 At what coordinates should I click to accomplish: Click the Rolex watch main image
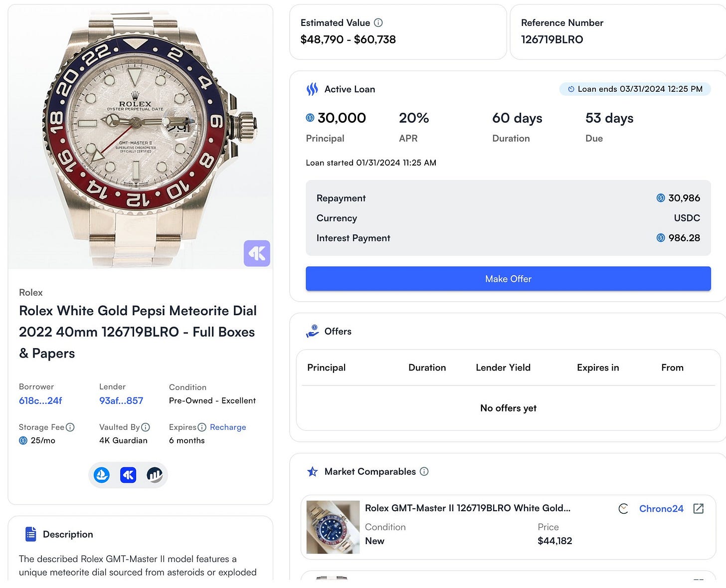[141, 137]
